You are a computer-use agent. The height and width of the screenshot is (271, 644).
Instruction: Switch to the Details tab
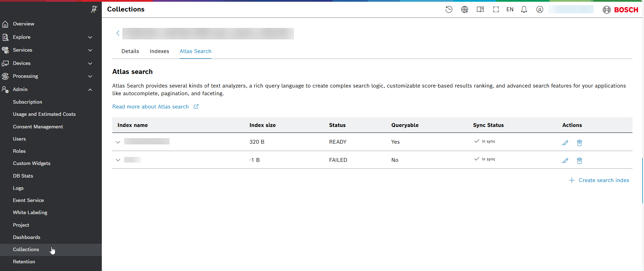130,51
